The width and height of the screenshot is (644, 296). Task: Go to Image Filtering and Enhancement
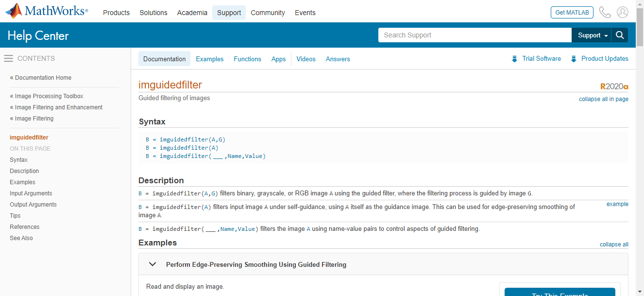[x=56, y=107]
